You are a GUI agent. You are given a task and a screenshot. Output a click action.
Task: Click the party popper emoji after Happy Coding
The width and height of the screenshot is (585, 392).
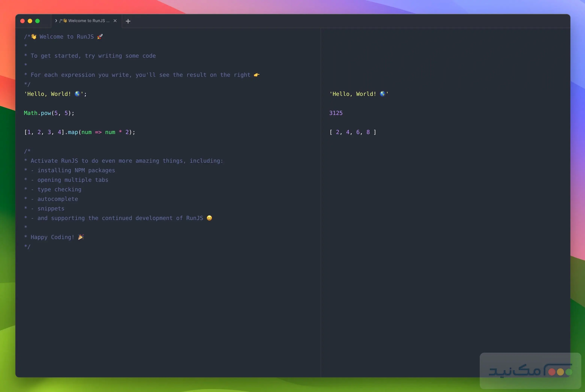[x=81, y=237]
